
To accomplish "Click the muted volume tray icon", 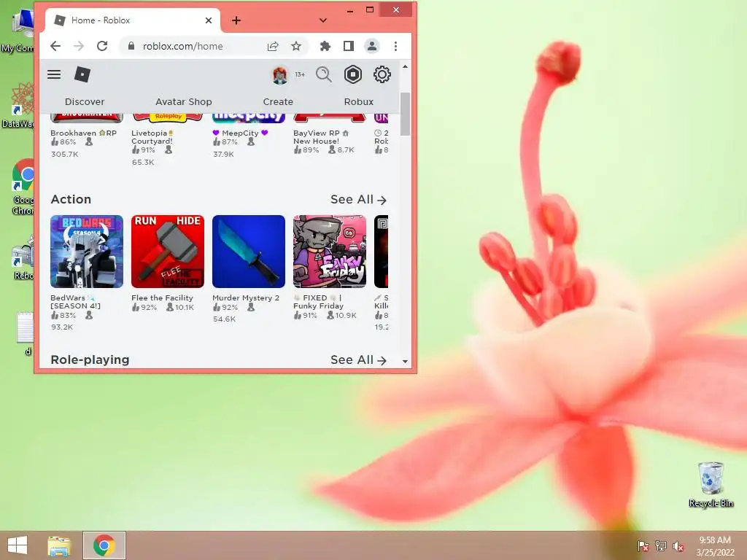I will pos(678,546).
